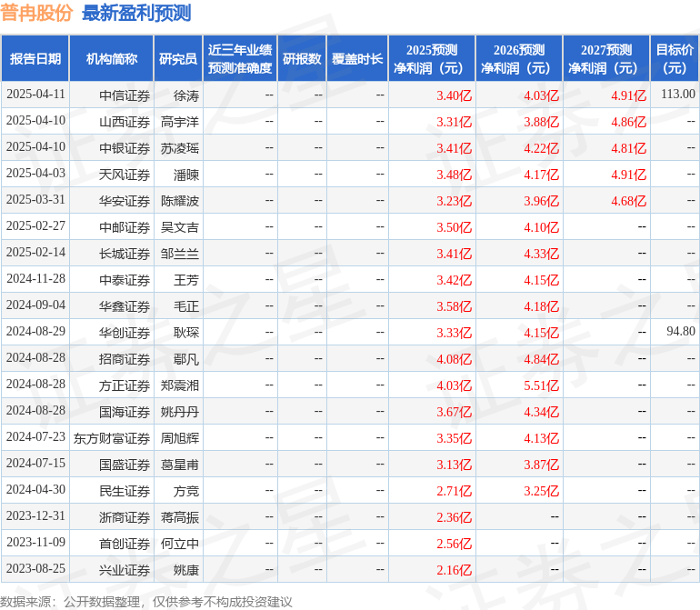Click analyst name 高宇洋

179,122
